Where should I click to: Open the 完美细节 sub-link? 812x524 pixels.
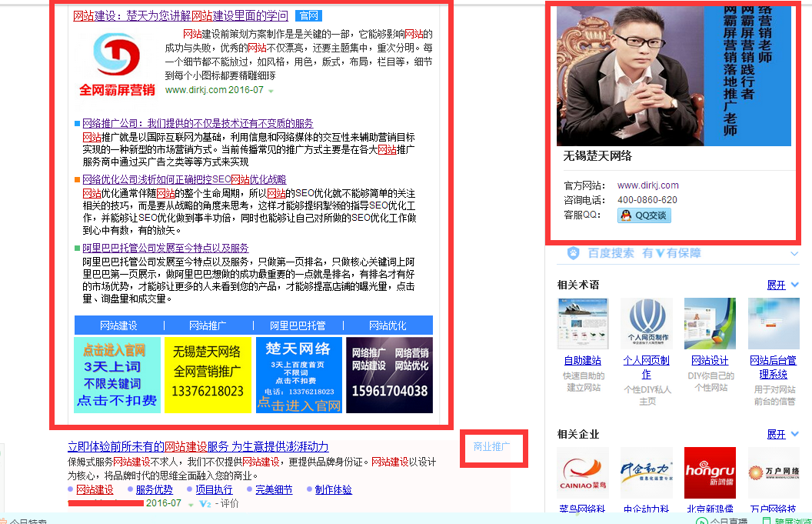pyautogui.click(x=274, y=489)
